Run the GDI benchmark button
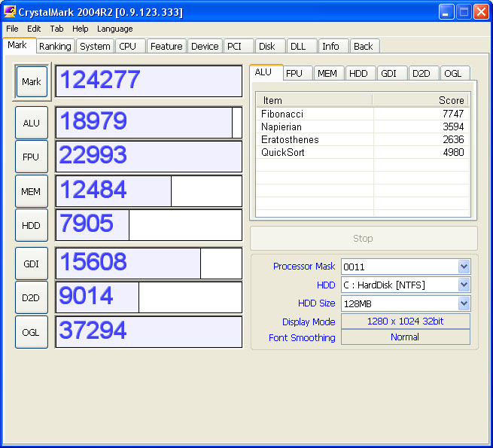493x448 pixels. 32,264
